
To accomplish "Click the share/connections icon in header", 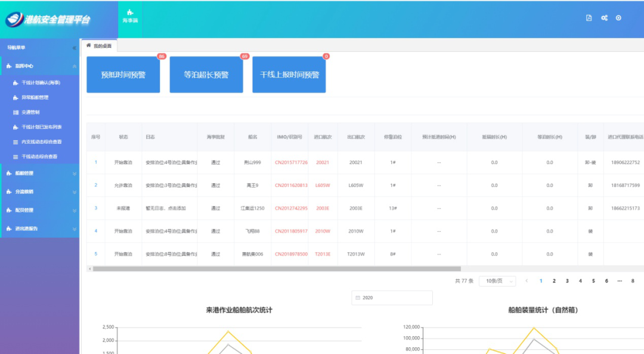I will tap(604, 18).
